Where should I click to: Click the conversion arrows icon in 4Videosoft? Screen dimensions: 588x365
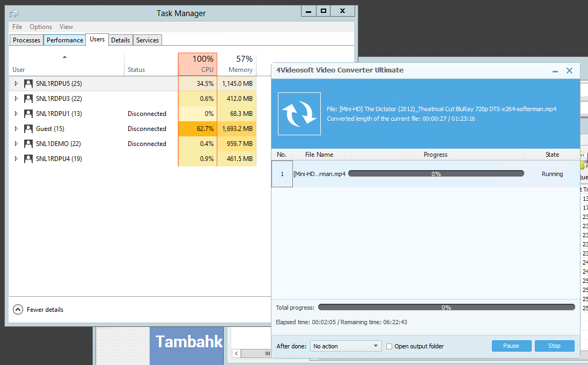tap(299, 114)
